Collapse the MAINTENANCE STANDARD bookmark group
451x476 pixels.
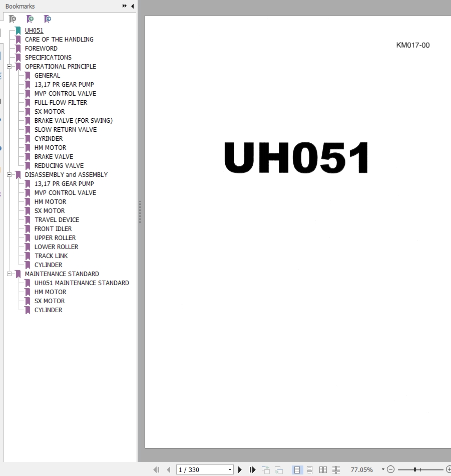coord(9,274)
